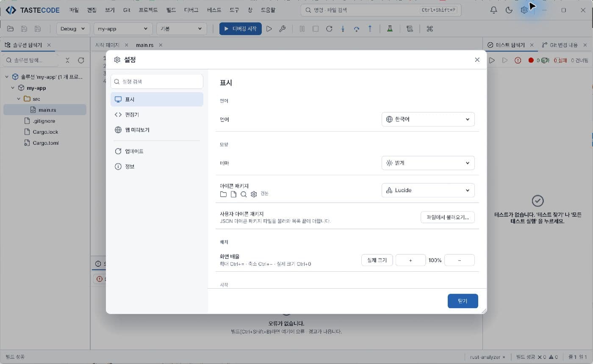This screenshot has width=593, height=364.
Task: Click the 파일에서 불러오기... button
Action: pos(448,217)
